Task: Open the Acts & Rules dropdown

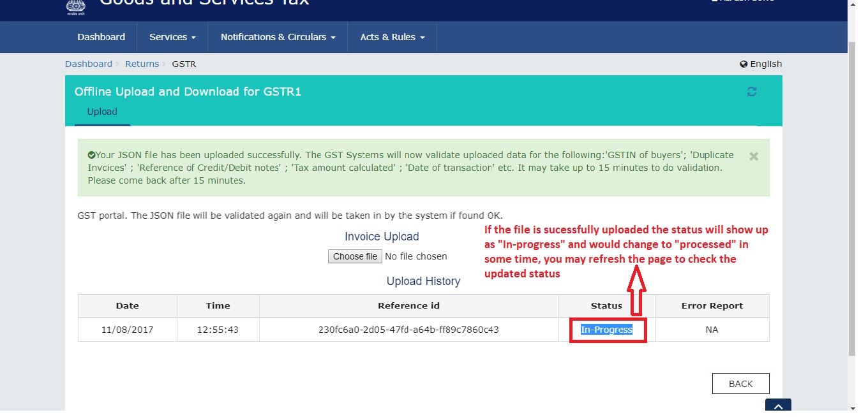Action: coord(391,37)
